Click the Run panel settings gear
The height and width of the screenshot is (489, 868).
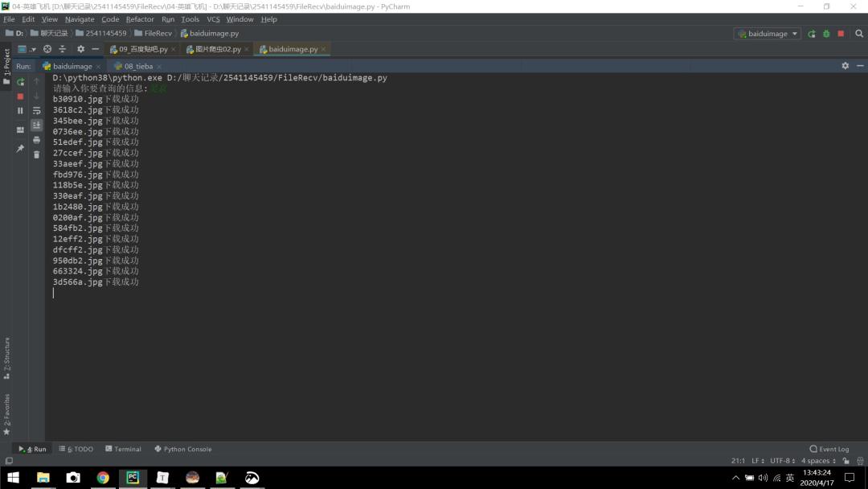tap(845, 66)
